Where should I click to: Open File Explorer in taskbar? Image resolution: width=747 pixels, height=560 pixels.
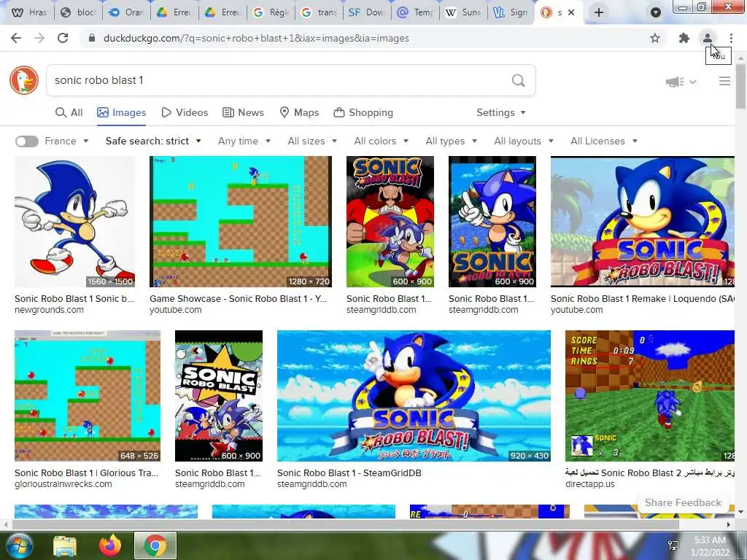click(x=65, y=545)
